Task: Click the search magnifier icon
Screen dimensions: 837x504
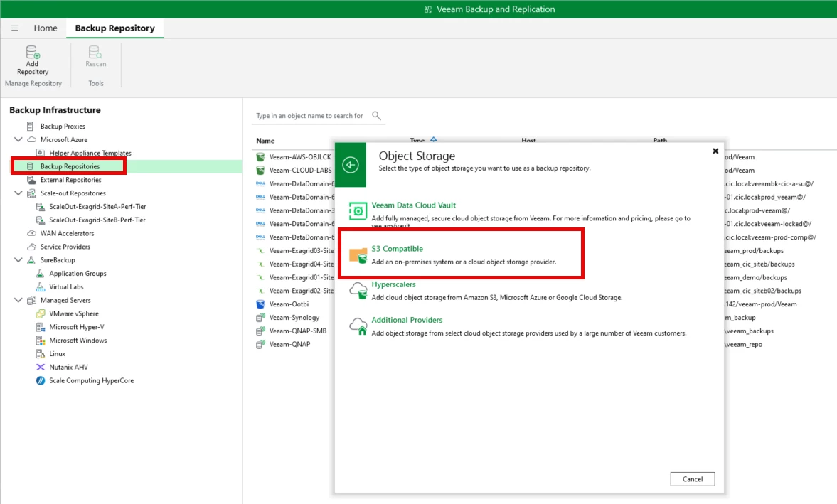Action: coord(377,116)
